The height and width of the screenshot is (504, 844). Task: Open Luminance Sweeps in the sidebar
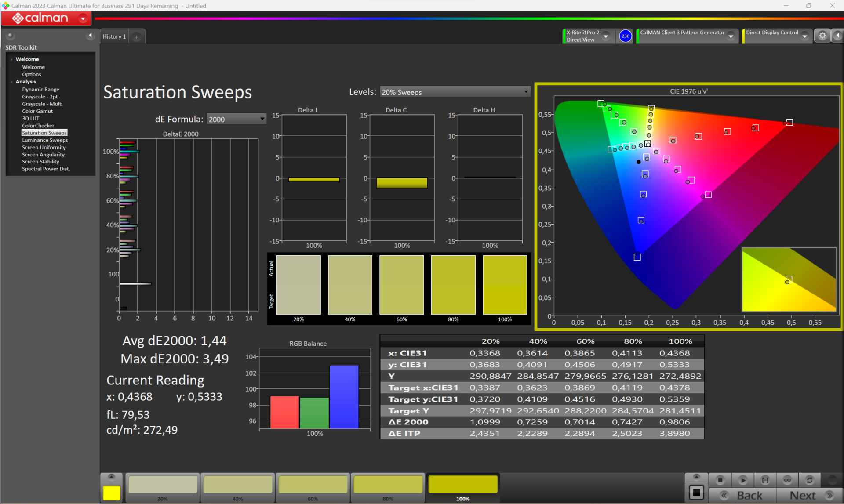point(45,140)
